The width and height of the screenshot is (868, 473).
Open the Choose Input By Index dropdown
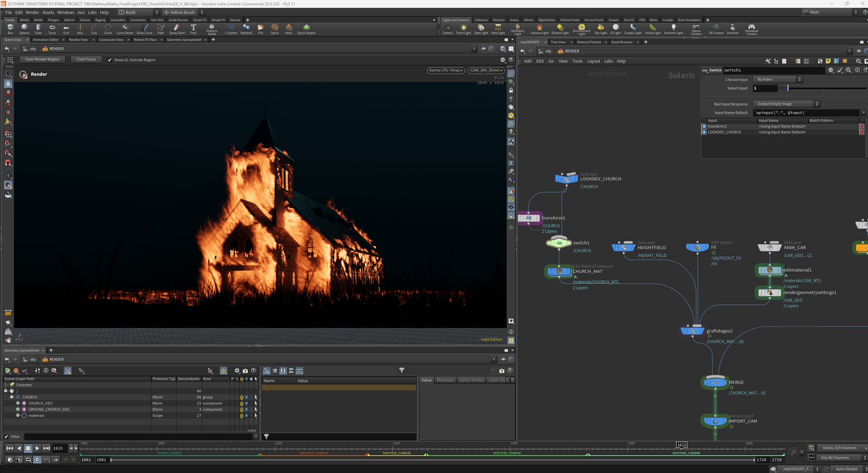(x=778, y=80)
